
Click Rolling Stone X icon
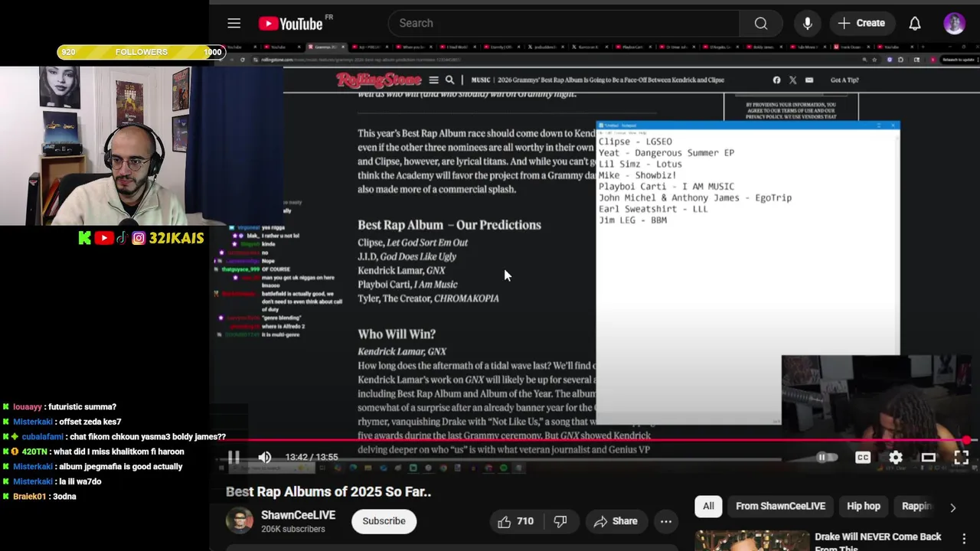[x=792, y=80]
